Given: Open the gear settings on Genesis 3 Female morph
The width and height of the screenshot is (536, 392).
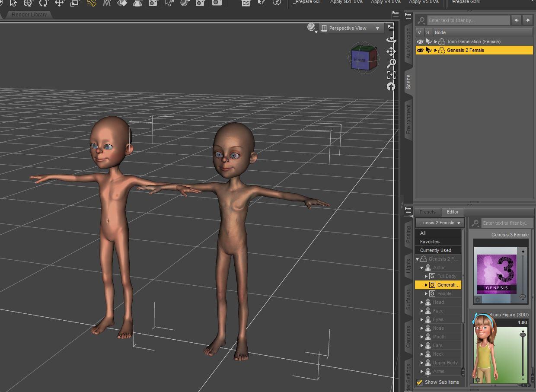Looking at the screenshot, I should click(x=478, y=300).
